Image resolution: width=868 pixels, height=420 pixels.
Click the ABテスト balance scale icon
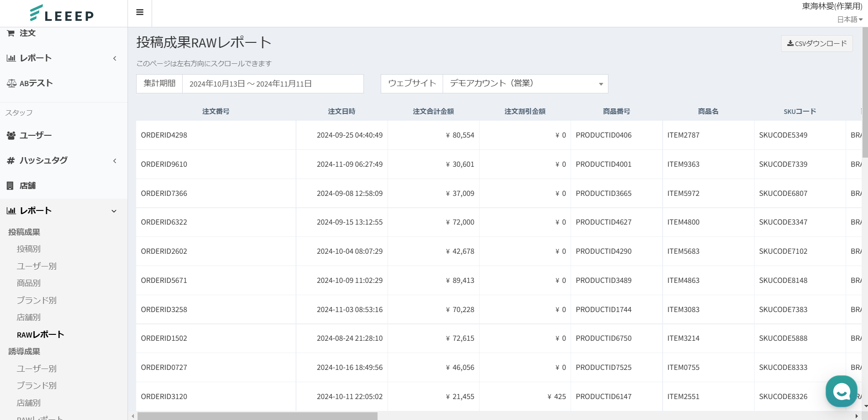(x=11, y=83)
